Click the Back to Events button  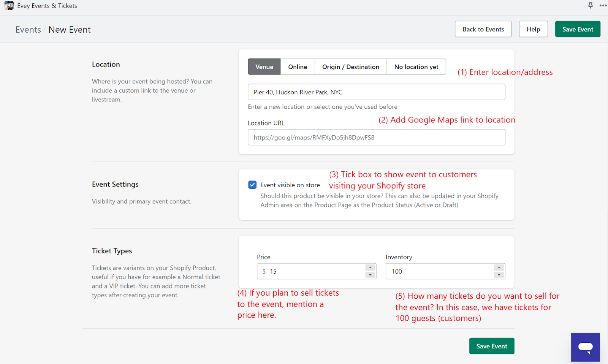click(x=483, y=29)
